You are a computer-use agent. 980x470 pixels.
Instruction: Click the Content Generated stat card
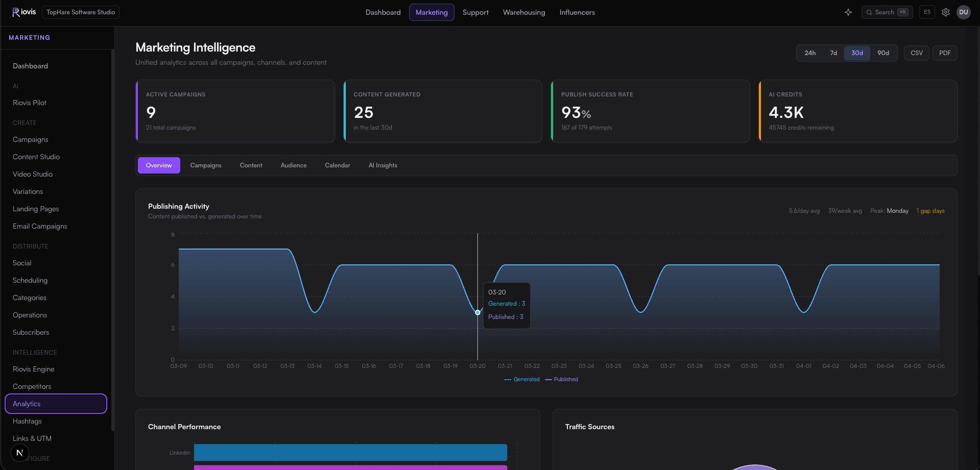pyautogui.click(x=443, y=111)
